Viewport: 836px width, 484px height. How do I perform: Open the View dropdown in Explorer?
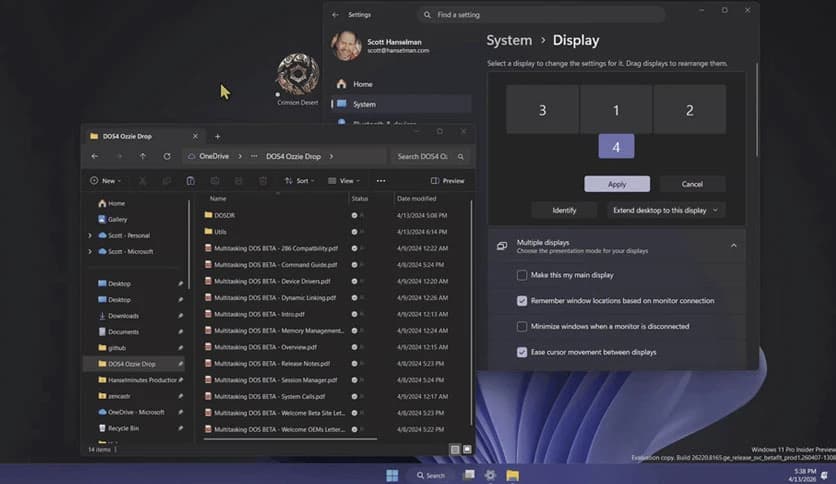[343, 181]
